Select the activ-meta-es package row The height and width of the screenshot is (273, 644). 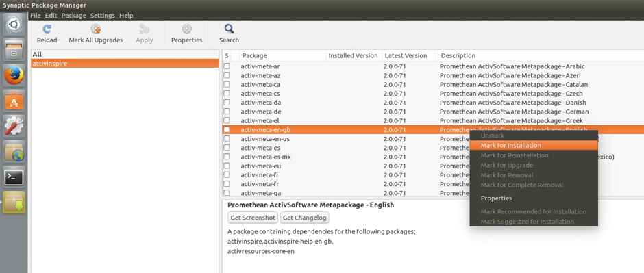point(433,148)
